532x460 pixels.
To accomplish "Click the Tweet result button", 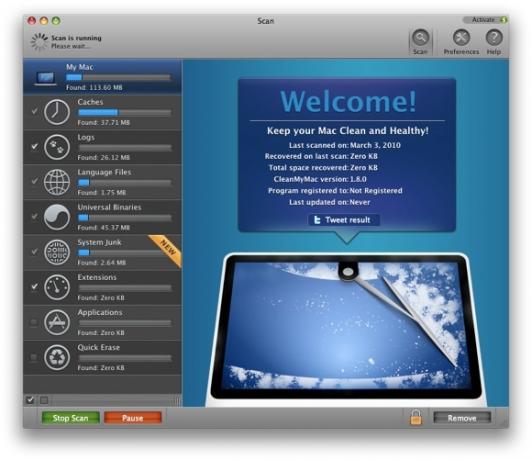I will [x=344, y=220].
